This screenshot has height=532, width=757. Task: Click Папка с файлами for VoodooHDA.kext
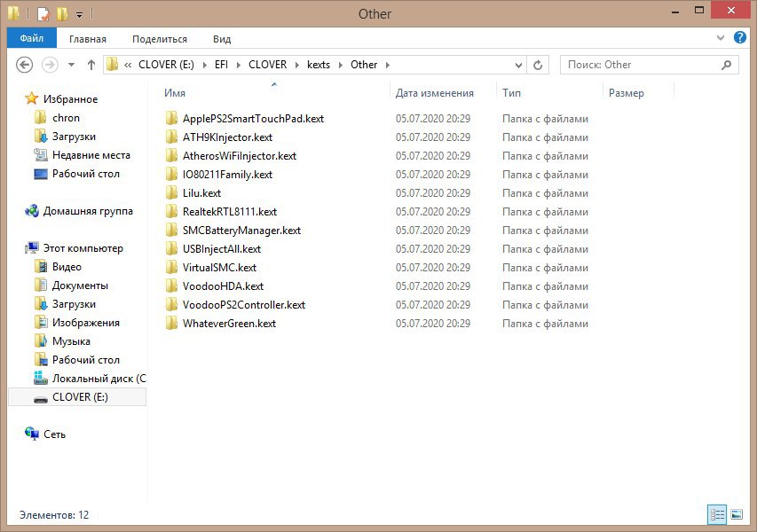(545, 286)
